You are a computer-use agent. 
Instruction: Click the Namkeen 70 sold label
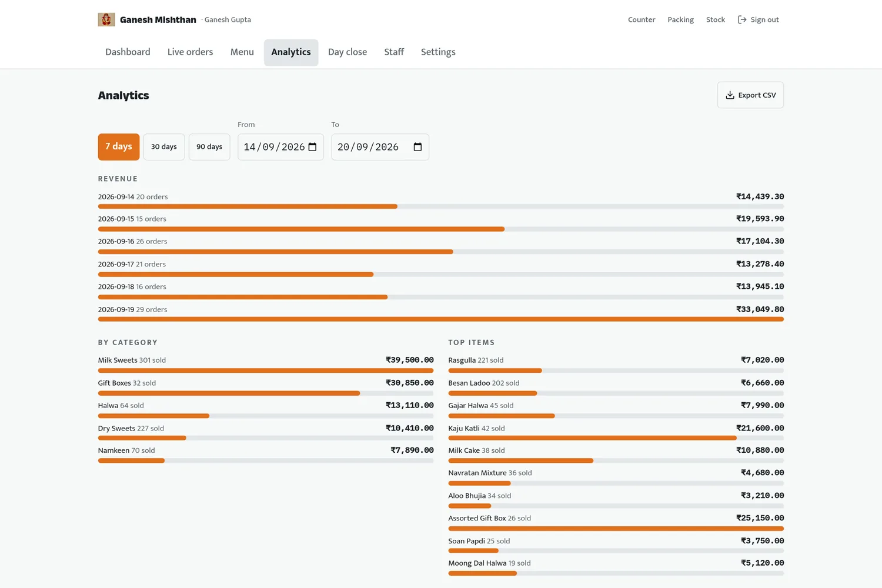pos(126,451)
